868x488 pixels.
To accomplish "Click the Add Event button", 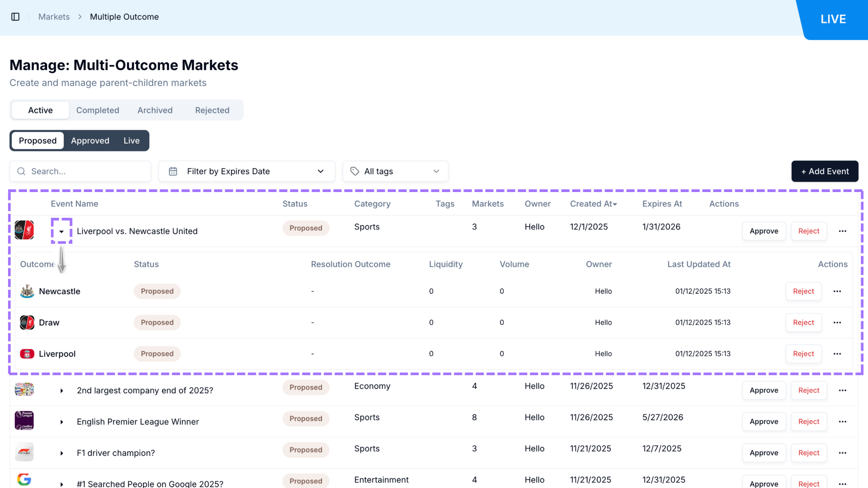I will coord(825,171).
